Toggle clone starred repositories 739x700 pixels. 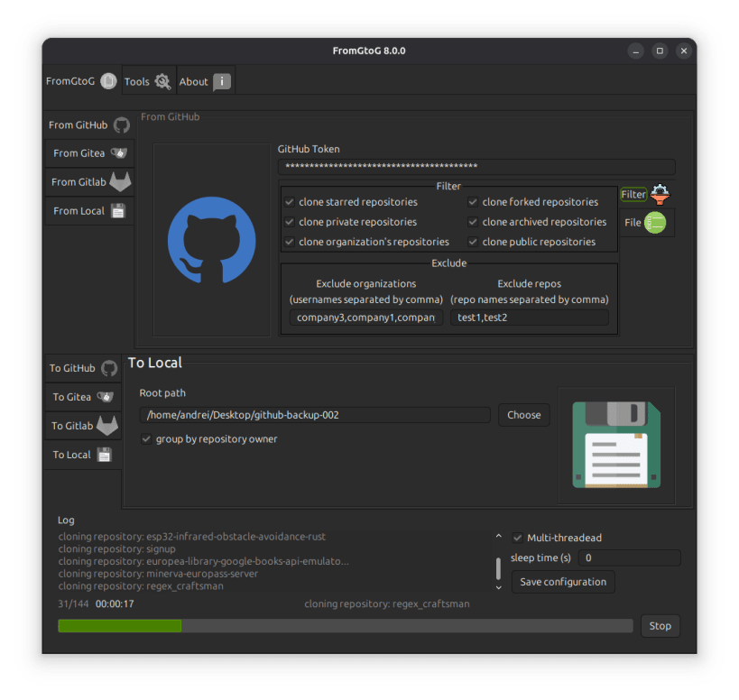(x=351, y=202)
